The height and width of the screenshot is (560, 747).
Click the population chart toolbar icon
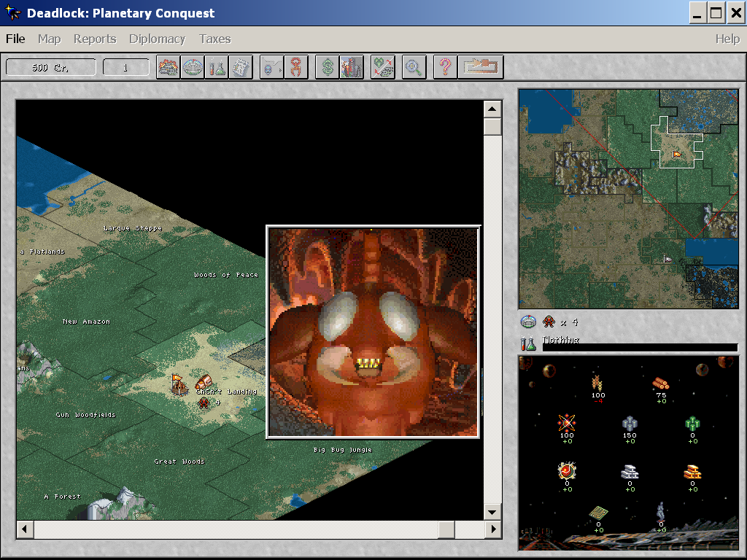pos(351,67)
